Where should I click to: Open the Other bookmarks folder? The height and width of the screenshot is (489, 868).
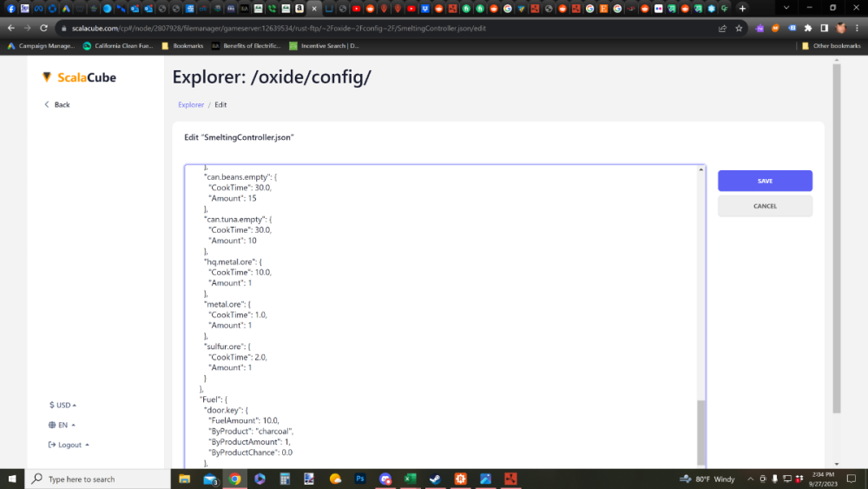832,45
